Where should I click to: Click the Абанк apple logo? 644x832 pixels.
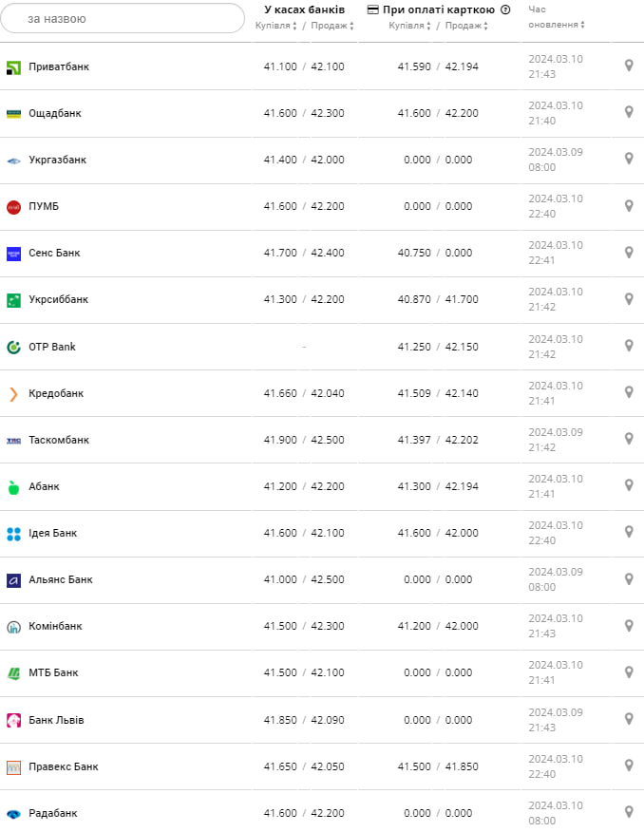coord(13,487)
